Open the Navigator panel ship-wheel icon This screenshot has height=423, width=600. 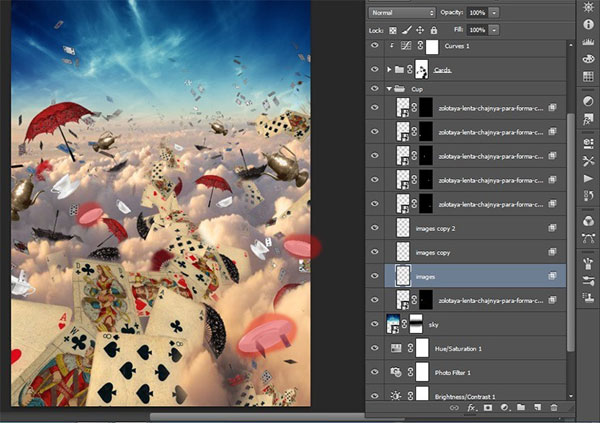click(x=588, y=7)
